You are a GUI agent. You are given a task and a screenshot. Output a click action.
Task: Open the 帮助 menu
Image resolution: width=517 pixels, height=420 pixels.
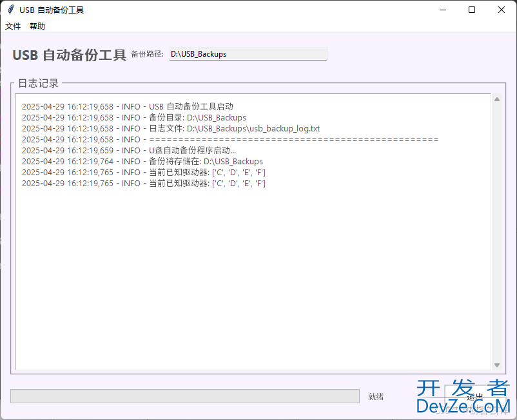coord(37,26)
